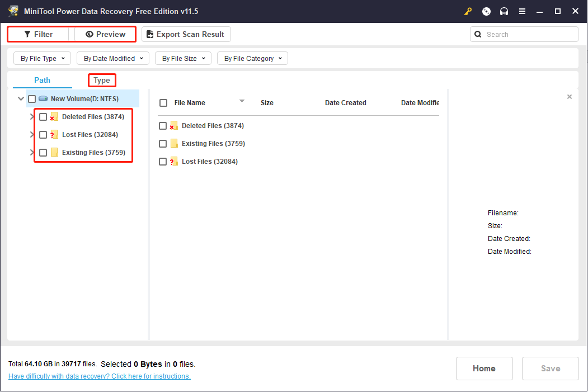
Task: Click the Total 64.10 GB status text
Action: click(x=52, y=364)
